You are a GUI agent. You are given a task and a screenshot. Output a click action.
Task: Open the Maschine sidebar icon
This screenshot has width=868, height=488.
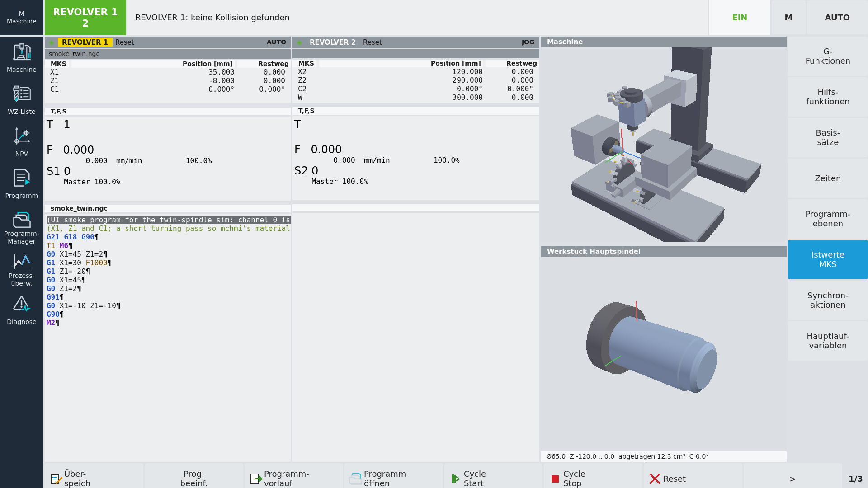coord(22,52)
